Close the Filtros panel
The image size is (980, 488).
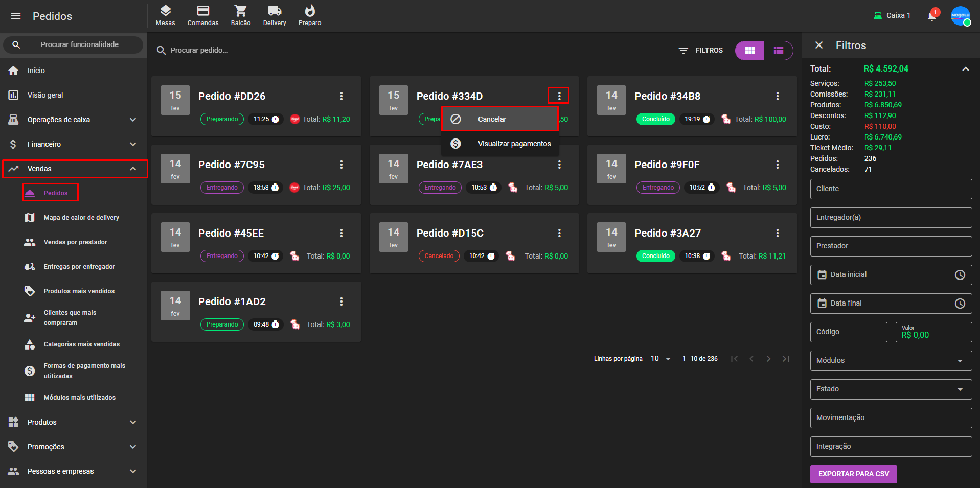pos(818,45)
